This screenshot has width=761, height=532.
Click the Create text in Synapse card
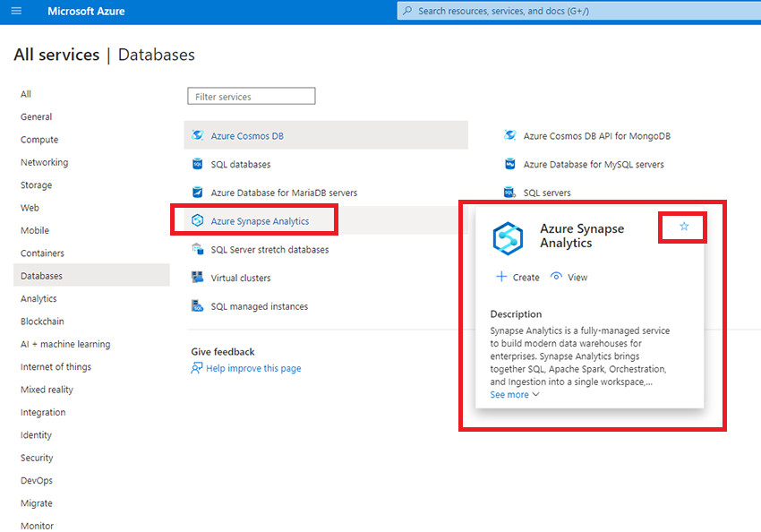[526, 277]
